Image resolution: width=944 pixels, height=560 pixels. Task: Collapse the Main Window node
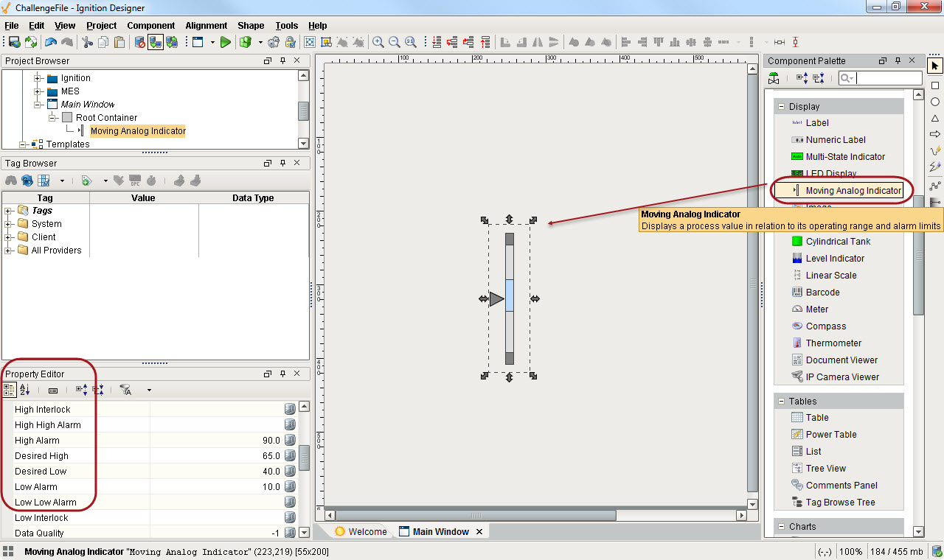38,105
